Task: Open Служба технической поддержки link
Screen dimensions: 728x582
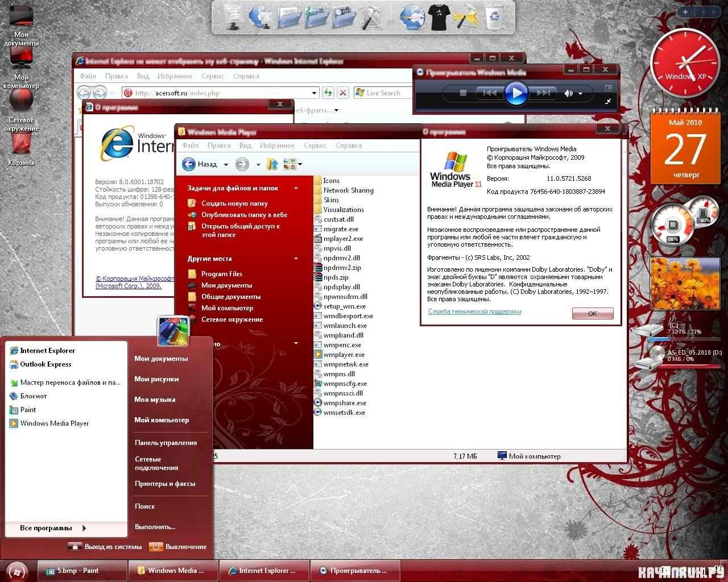Action: pyautogui.click(x=474, y=311)
